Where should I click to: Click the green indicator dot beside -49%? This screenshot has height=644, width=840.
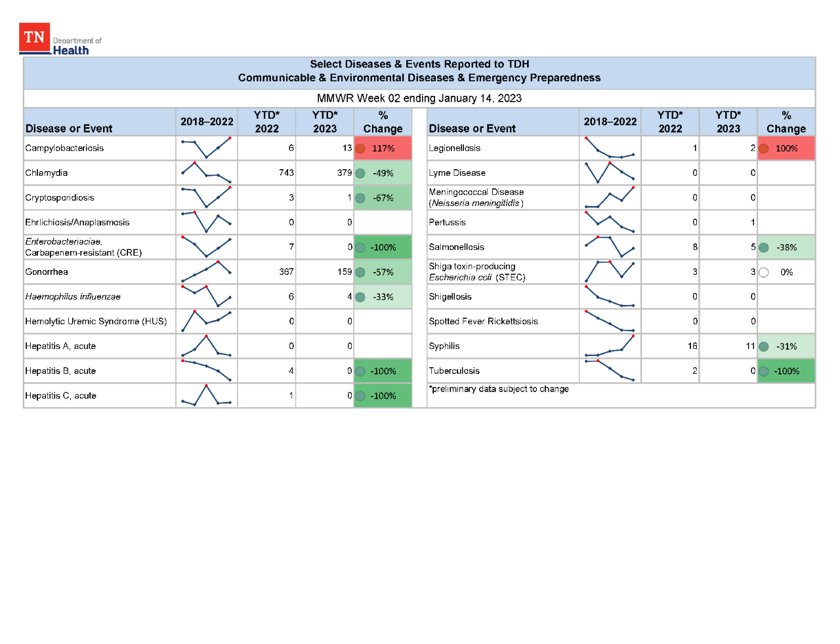coord(360,173)
